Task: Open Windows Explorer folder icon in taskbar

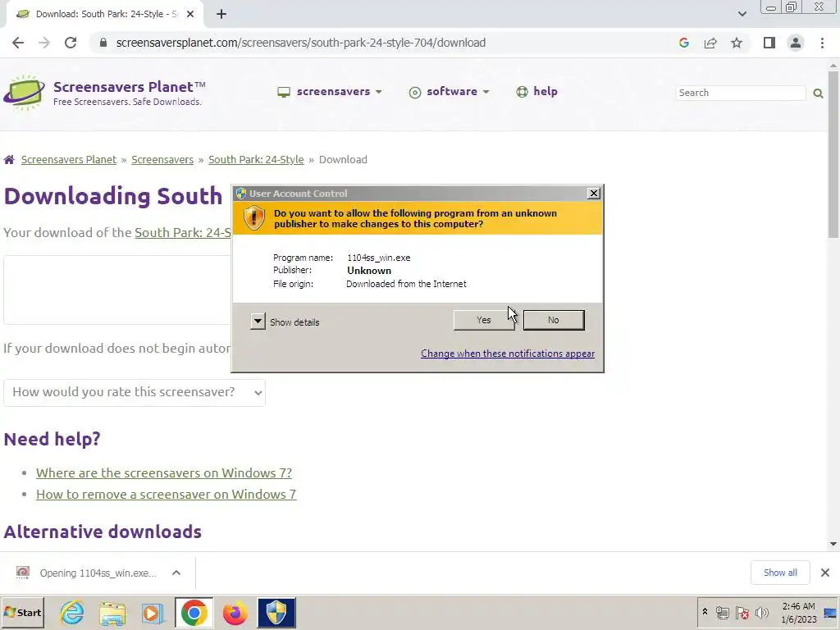Action: [x=112, y=613]
